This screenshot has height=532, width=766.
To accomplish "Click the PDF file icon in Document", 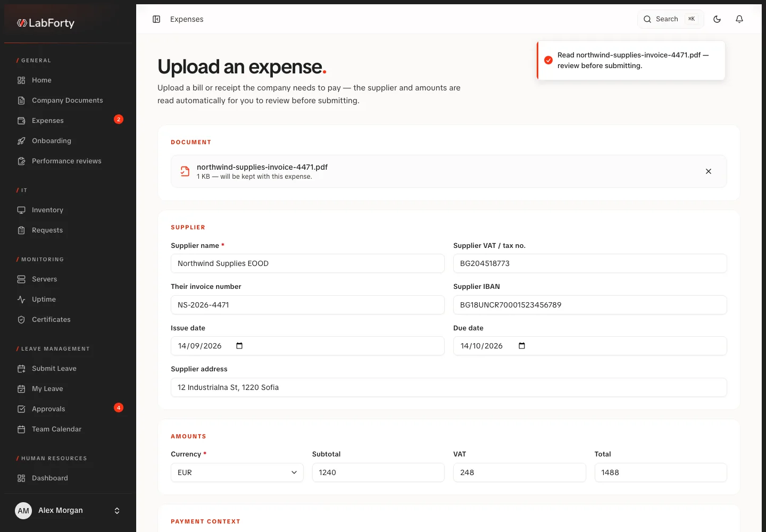I will pyautogui.click(x=185, y=171).
